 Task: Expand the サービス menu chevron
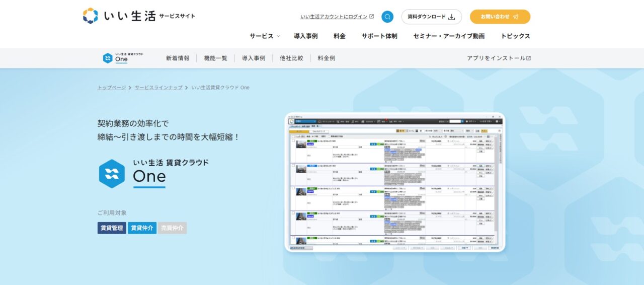[x=278, y=36]
